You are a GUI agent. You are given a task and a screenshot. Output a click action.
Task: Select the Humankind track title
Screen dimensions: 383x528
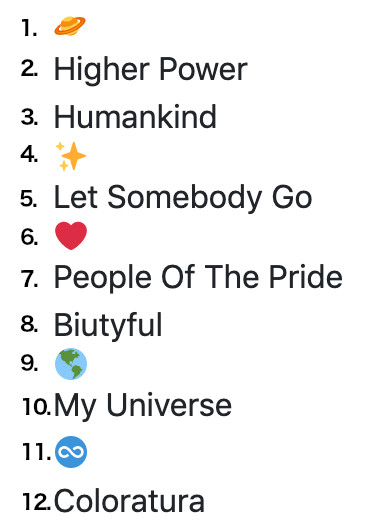coord(135,117)
